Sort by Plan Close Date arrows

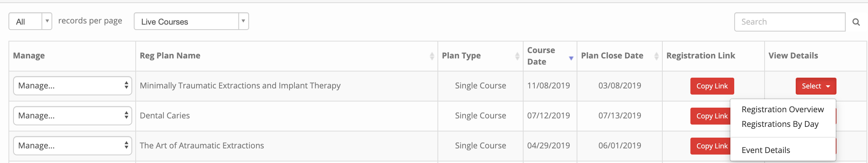tap(656, 56)
